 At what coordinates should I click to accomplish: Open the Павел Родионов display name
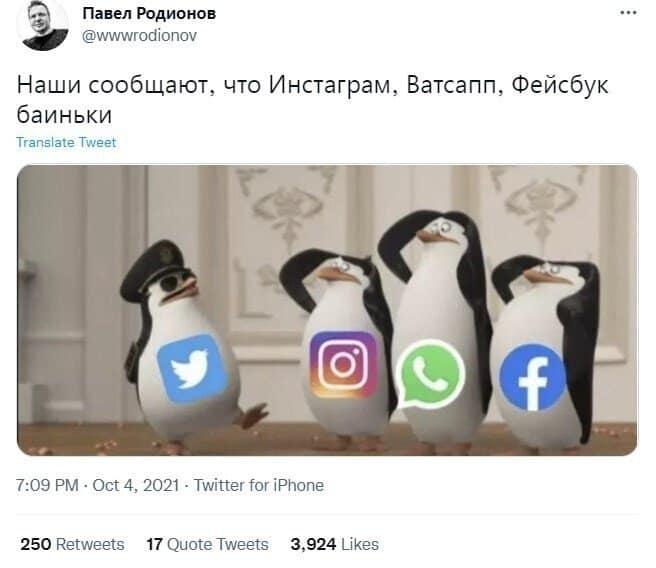tap(149, 14)
